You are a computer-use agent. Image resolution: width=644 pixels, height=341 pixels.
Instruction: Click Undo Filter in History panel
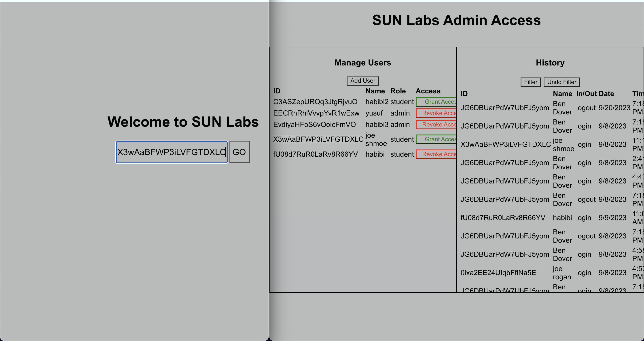click(x=562, y=82)
